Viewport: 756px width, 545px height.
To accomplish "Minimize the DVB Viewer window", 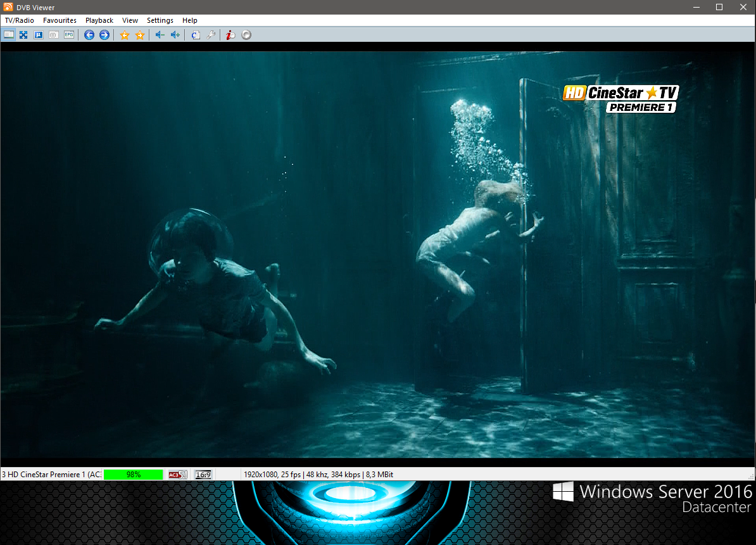I will [x=696, y=7].
